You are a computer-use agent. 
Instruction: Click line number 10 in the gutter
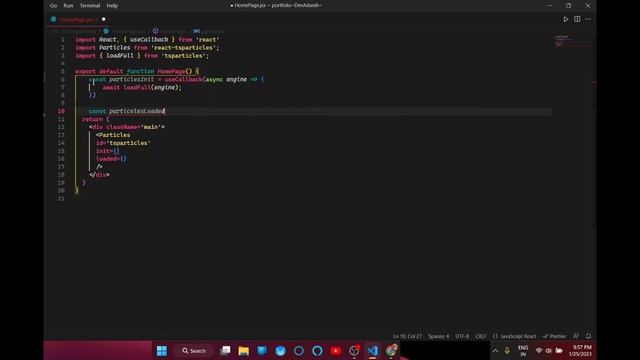tap(61, 111)
